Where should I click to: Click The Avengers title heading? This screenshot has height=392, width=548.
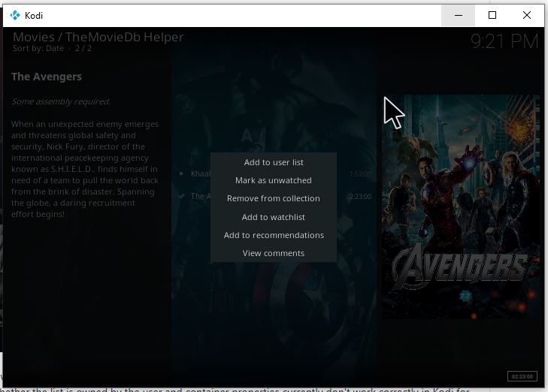[47, 77]
